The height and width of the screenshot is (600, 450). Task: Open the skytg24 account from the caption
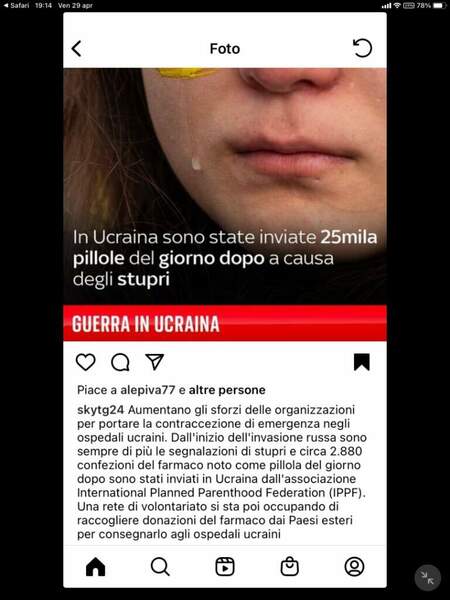pyautogui.click(x=101, y=410)
